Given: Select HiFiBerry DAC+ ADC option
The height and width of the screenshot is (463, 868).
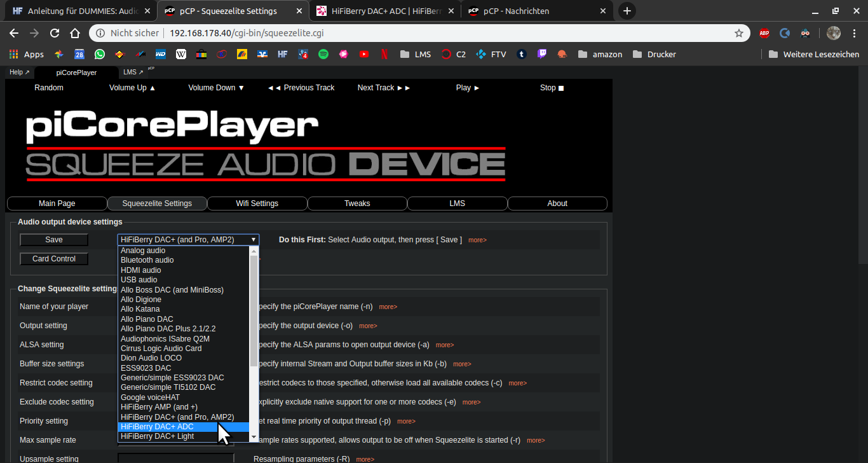Looking at the screenshot, I should click(x=184, y=427).
